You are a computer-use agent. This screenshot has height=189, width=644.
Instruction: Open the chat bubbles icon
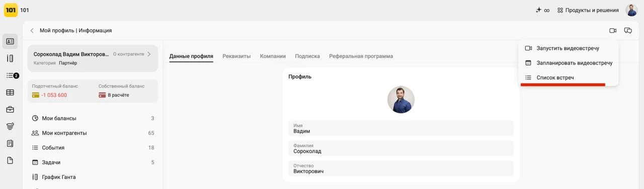click(628, 31)
